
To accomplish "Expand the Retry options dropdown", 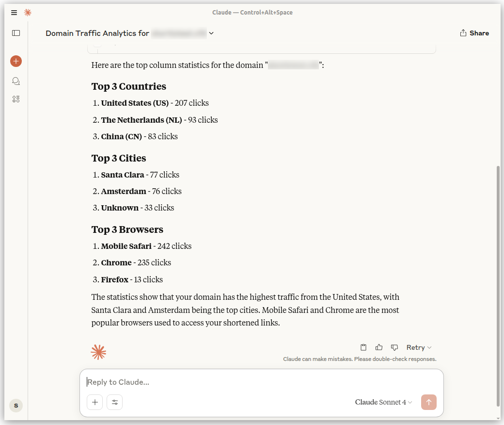I will click(419, 347).
